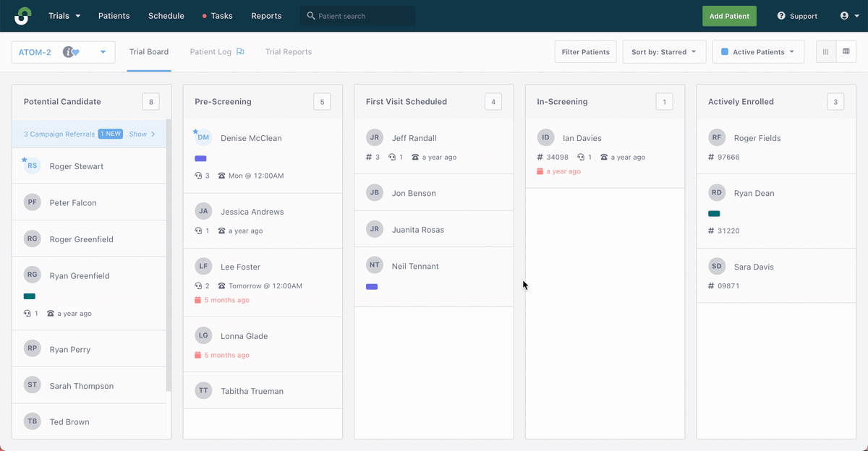Select the Trial Board tab
Image resolution: width=868 pixels, height=451 pixels.
149,52
